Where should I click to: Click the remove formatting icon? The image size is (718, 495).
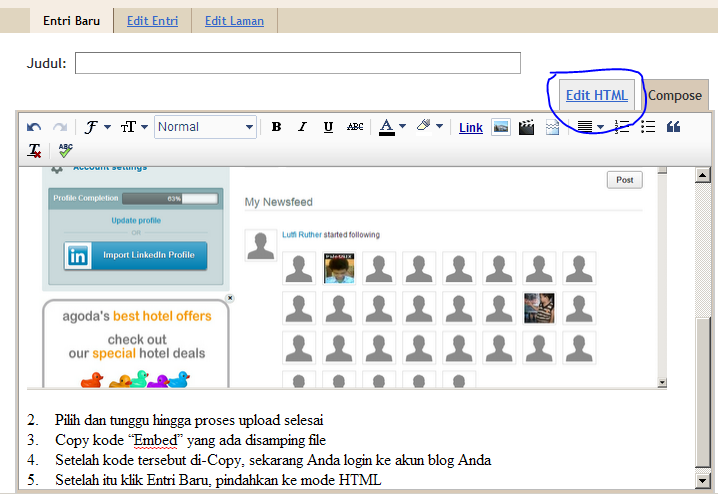[34, 150]
